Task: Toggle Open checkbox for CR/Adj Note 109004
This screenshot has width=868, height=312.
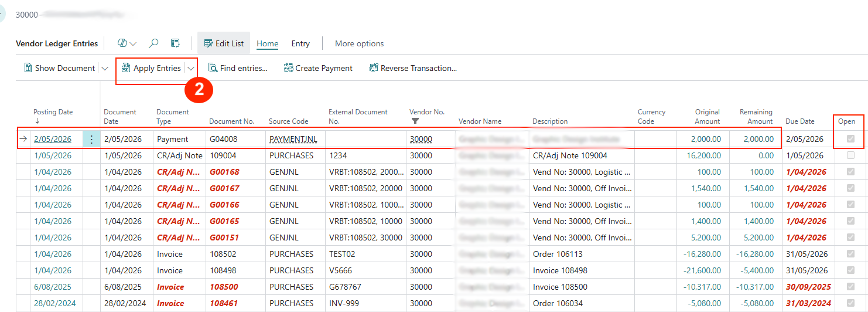Action: pos(851,155)
